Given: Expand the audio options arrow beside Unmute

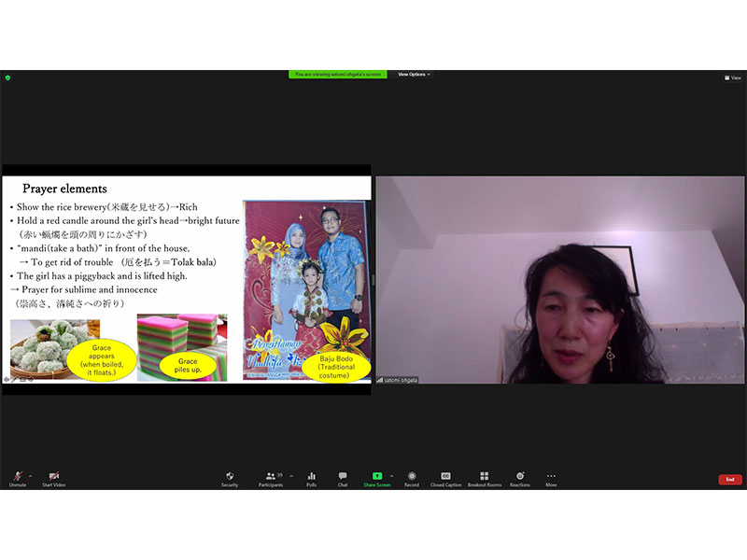Looking at the screenshot, I should pos(30,475).
